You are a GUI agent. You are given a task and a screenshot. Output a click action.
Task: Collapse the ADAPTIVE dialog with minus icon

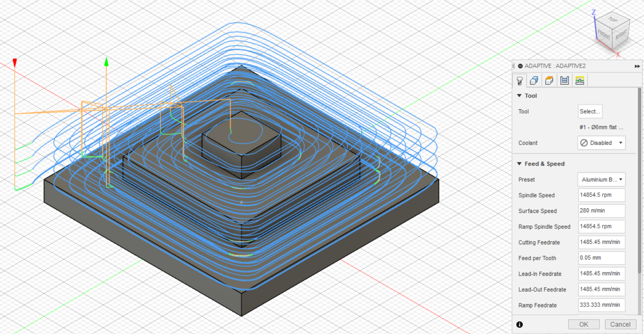[520, 66]
